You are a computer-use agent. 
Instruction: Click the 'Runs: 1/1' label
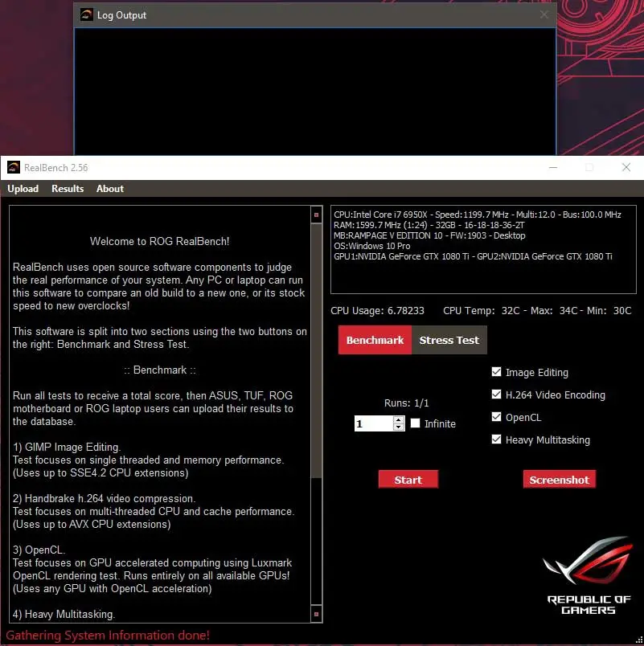tap(407, 403)
